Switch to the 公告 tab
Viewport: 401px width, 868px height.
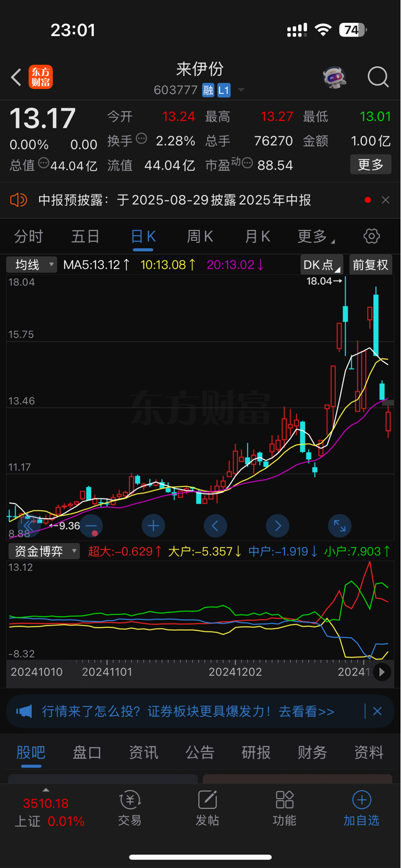[200, 752]
